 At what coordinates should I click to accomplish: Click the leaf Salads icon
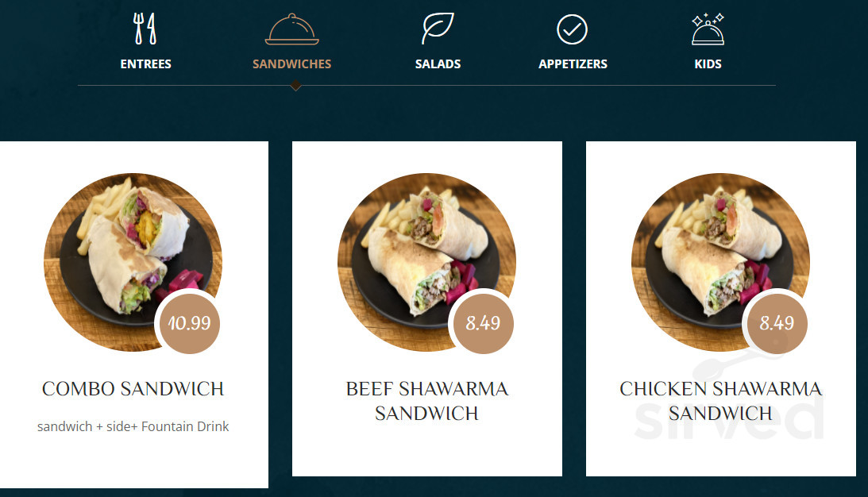[x=438, y=29]
